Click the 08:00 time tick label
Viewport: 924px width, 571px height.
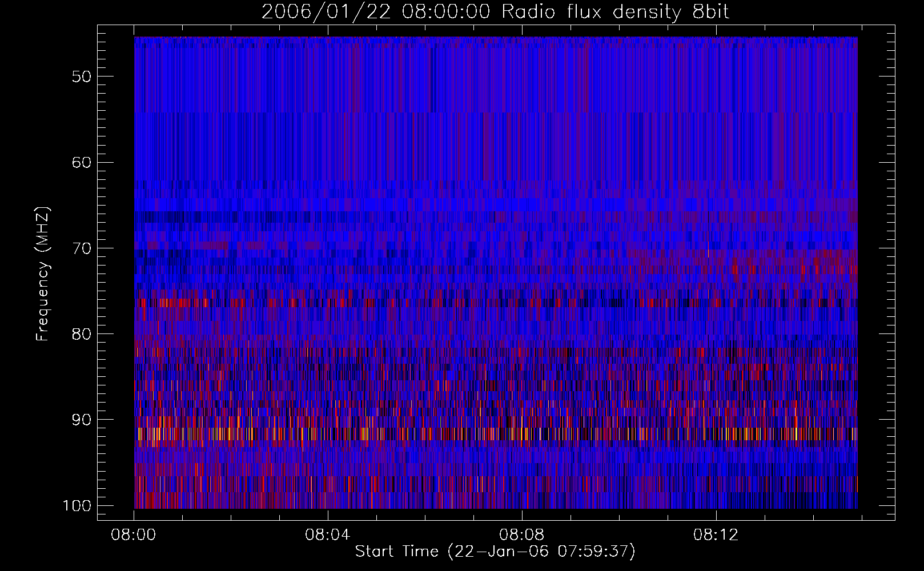pos(134,535)
